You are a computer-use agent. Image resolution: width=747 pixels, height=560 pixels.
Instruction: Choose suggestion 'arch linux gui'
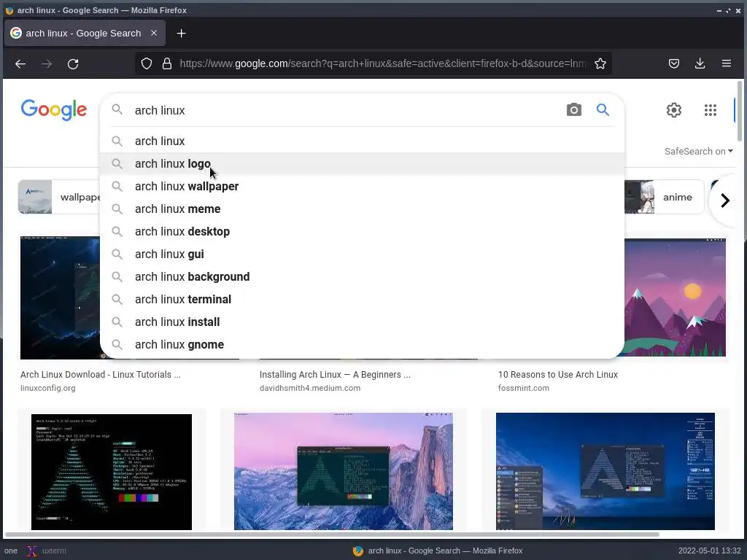[362, 254]
